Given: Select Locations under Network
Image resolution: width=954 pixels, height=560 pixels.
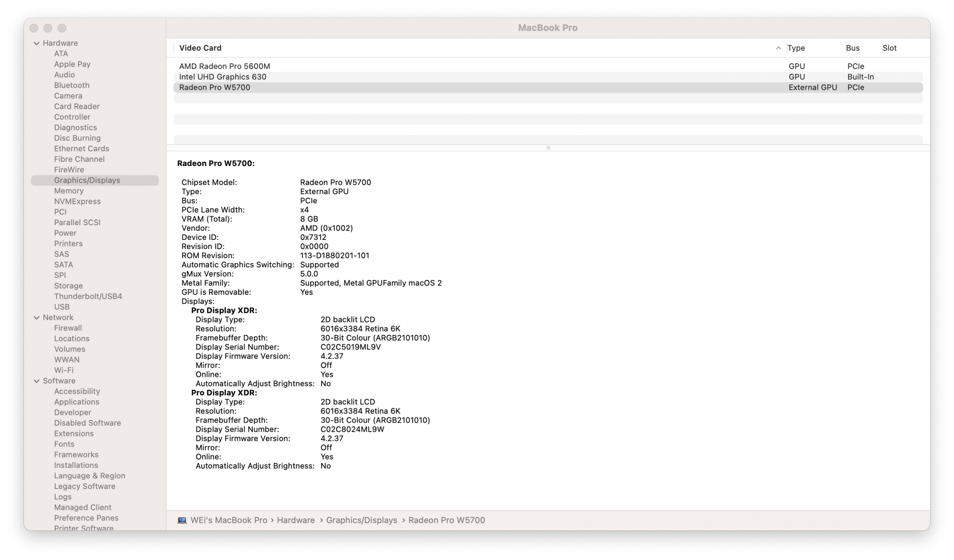Looking at the screenshot, I should coord(72,339).
